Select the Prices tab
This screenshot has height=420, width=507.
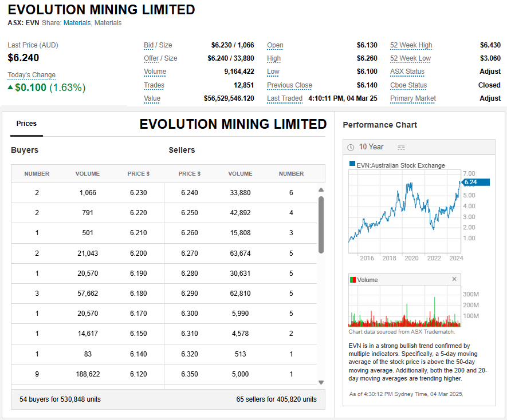26,124
